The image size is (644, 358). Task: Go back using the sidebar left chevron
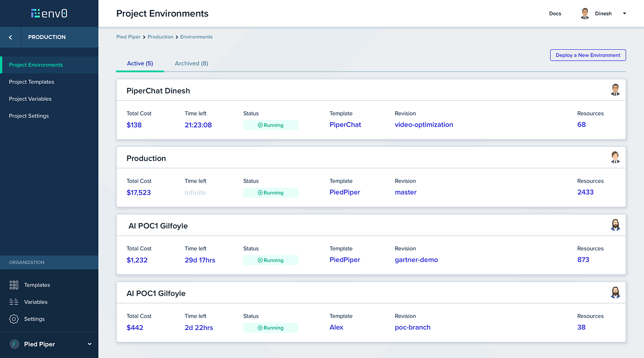point(11,37)
